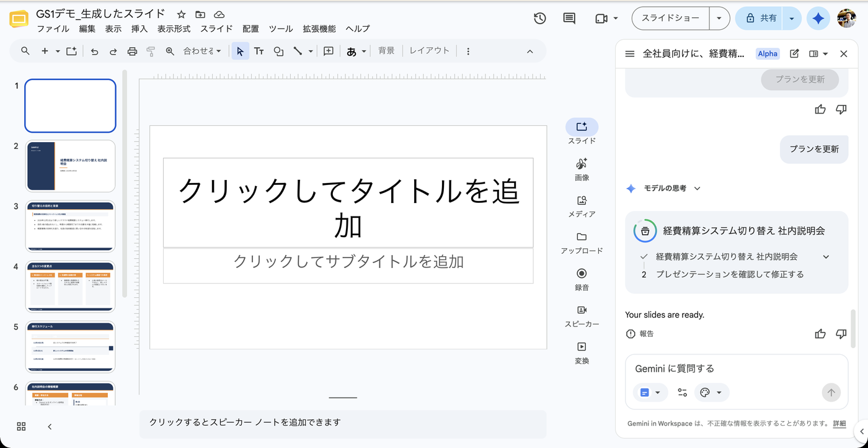The width and height of the screenshot is (868, 448).
Task: Thumbs down the 'Your slides are ready' response
Action: pos(841,334)
